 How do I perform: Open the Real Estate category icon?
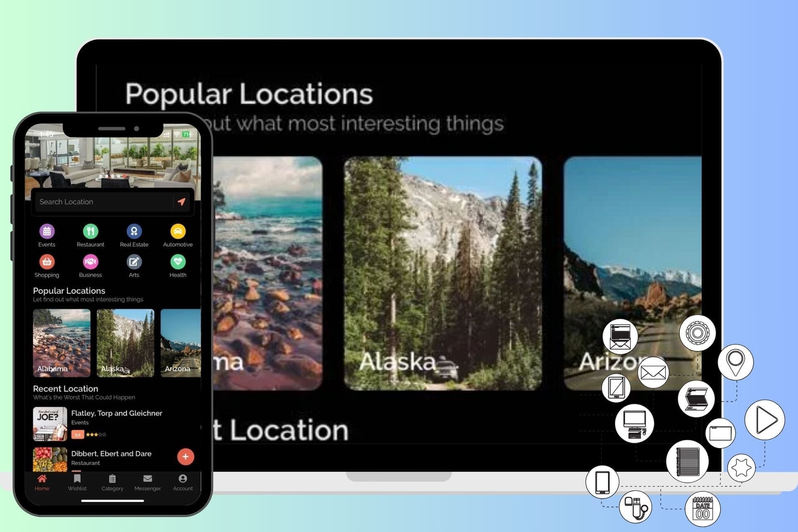pos(134,231)
